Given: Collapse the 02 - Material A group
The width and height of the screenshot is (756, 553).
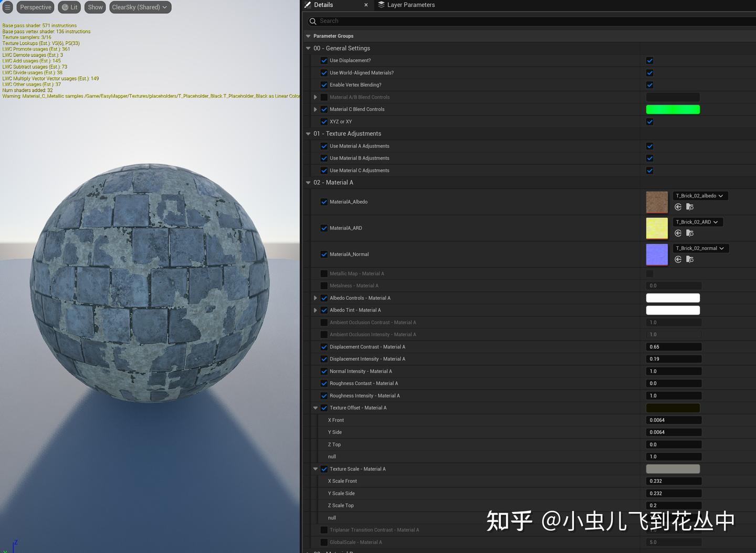Looking at the screenshot, I should (308, 182).
